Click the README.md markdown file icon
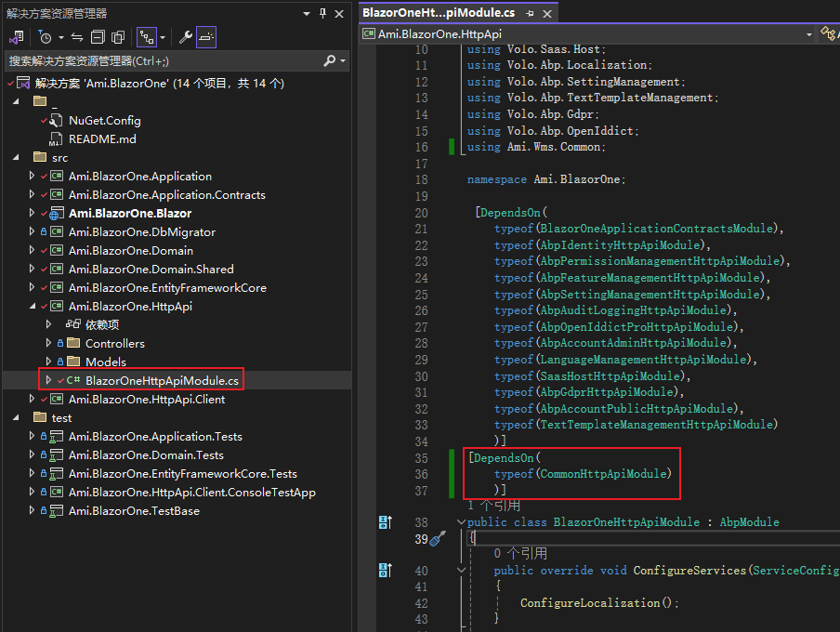The image size is (840, 632). (x=56, y=139)
